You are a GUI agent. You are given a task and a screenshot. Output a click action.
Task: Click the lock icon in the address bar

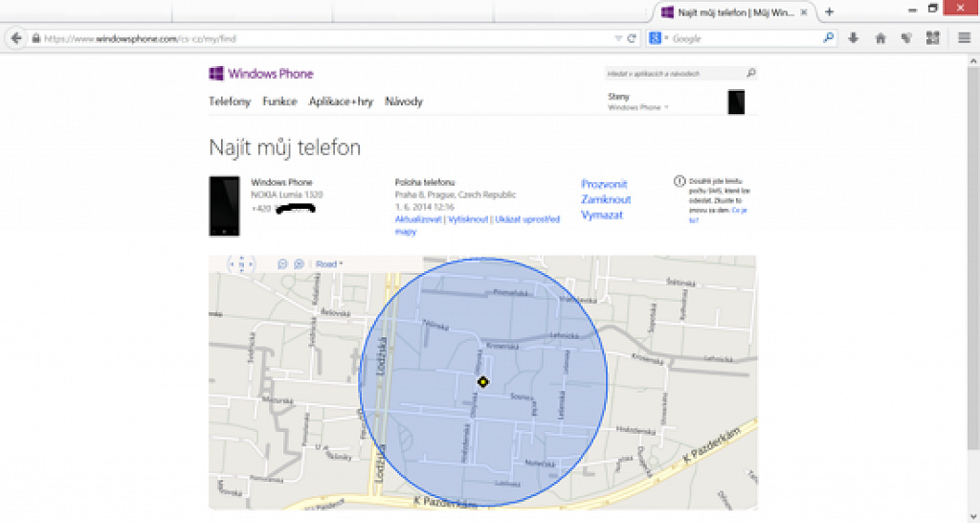[x=36, y=38]
